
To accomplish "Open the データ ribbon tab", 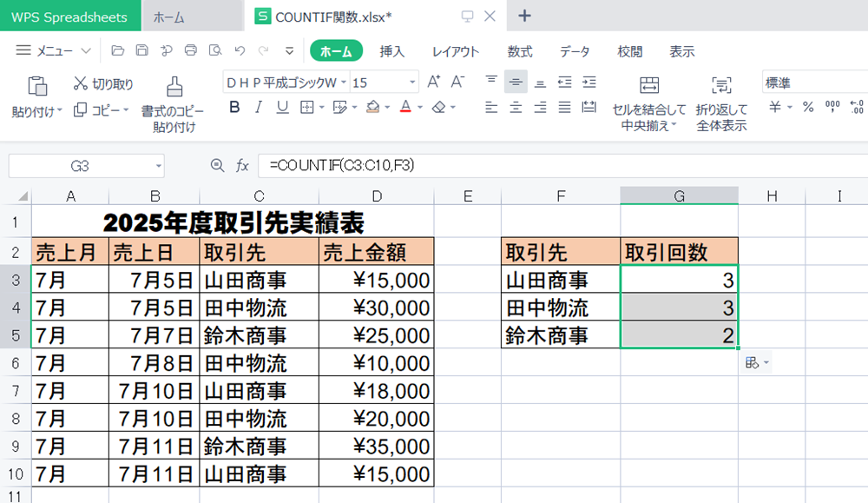I will [575, 51].
